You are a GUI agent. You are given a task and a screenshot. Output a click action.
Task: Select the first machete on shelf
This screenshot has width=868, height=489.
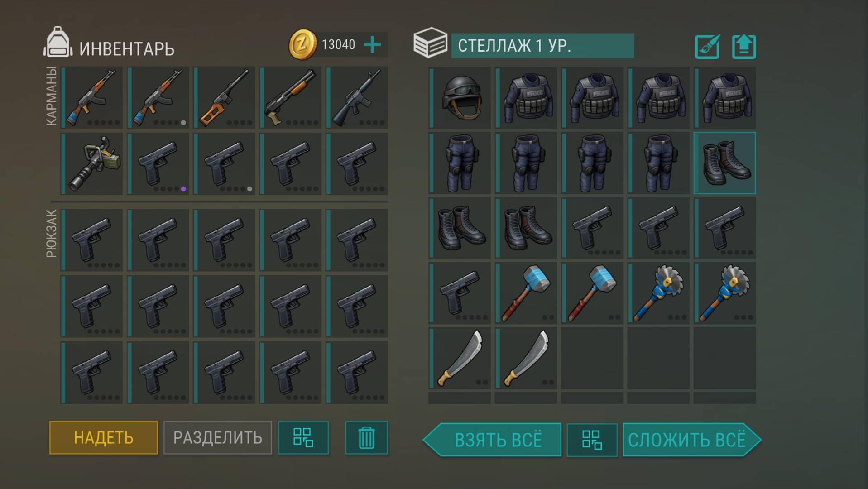coord(460,359)
